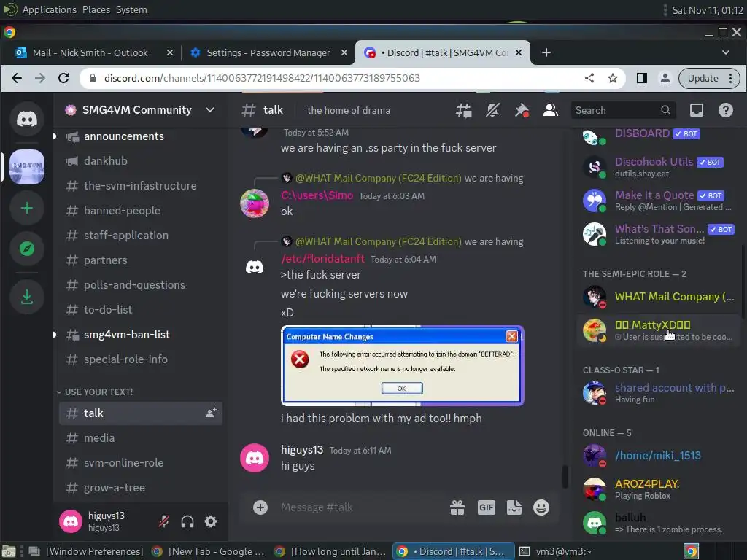Screen dimensions: 747x560
Task: Click the Help question mark icon
Action: tap(725, 111)
